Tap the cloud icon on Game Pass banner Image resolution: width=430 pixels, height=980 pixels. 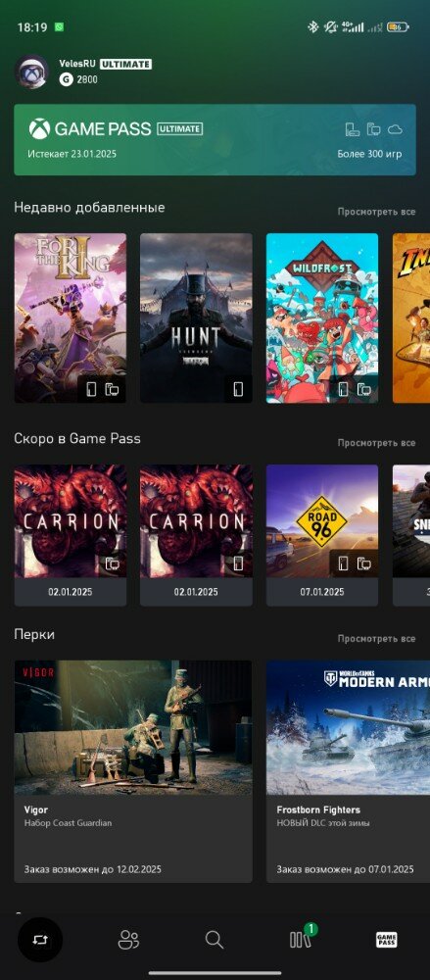pos(395,129)
